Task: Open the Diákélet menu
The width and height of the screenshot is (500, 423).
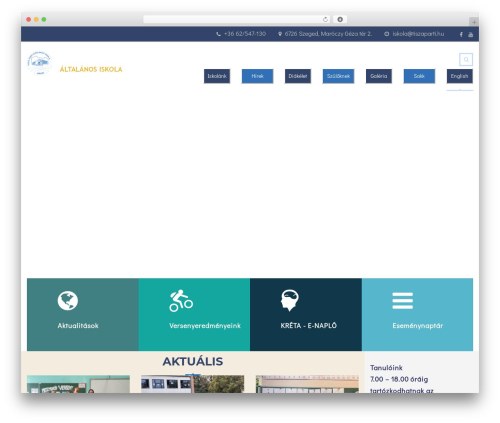Action: [x=298, y=76]
